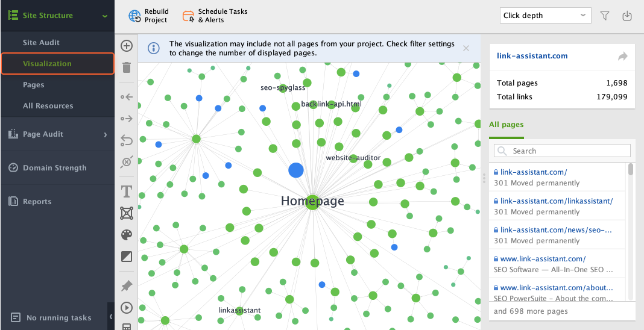The image size is (644, 330).
Task: Open Schedule Tasks & Alerts
Action: (215, 16)
